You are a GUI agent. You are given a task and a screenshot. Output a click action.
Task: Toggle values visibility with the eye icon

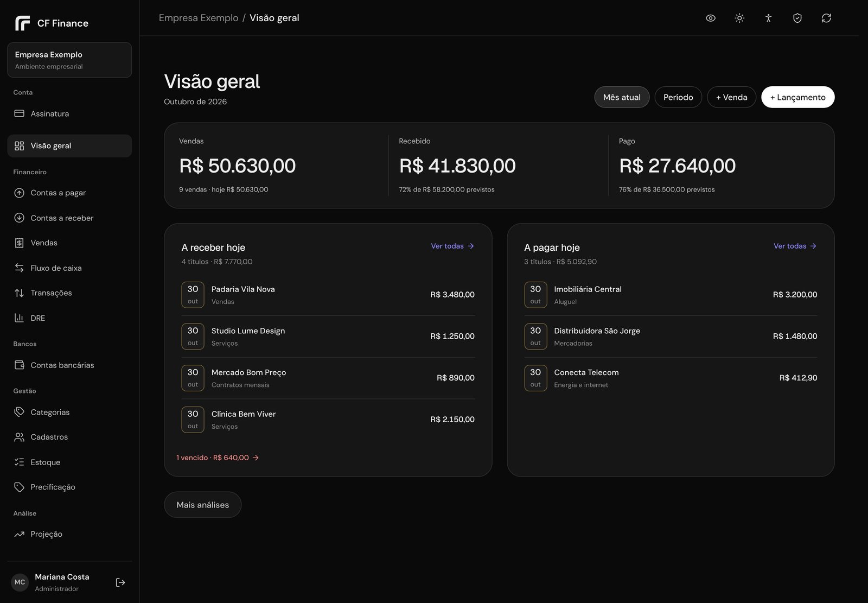pyautogui.click(x=711, y=18)
